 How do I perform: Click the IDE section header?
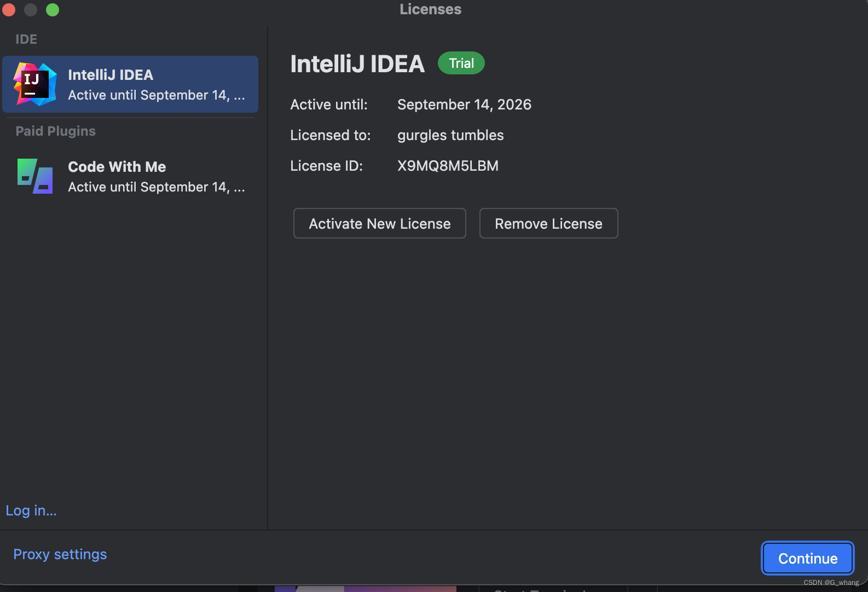[26, 39]
